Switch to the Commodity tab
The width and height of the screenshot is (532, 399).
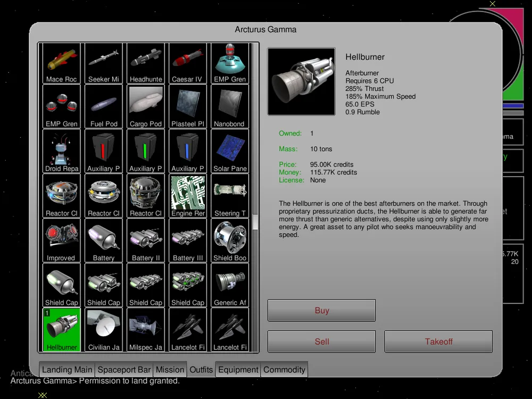click(x=284, y=370)
